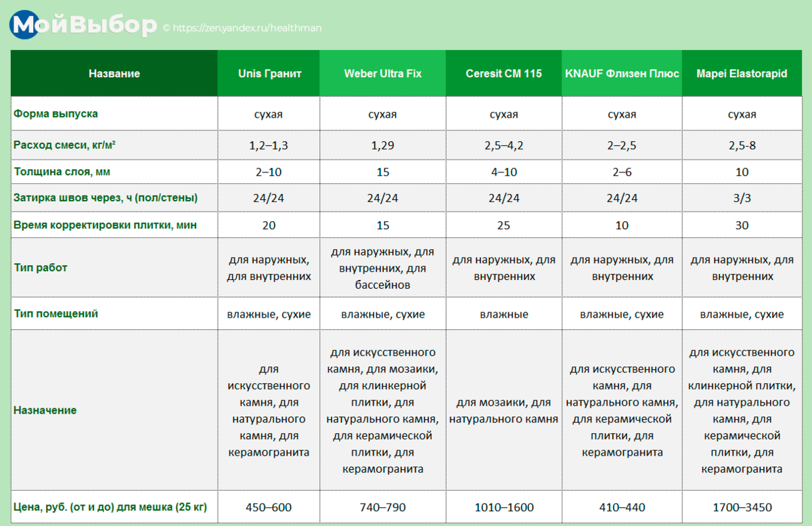Click the 1700–3450 price cell

pos(742,508)
